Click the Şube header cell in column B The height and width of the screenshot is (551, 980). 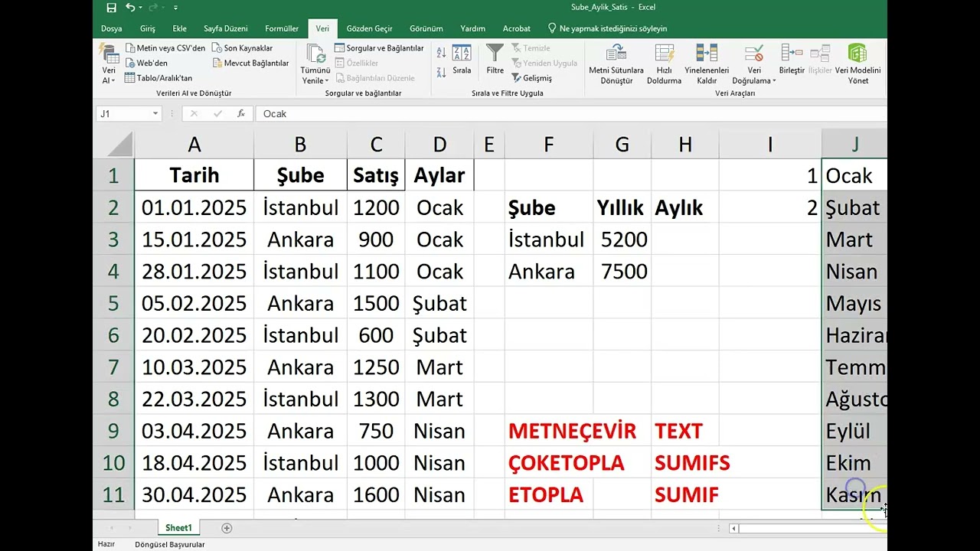(300, 175)
